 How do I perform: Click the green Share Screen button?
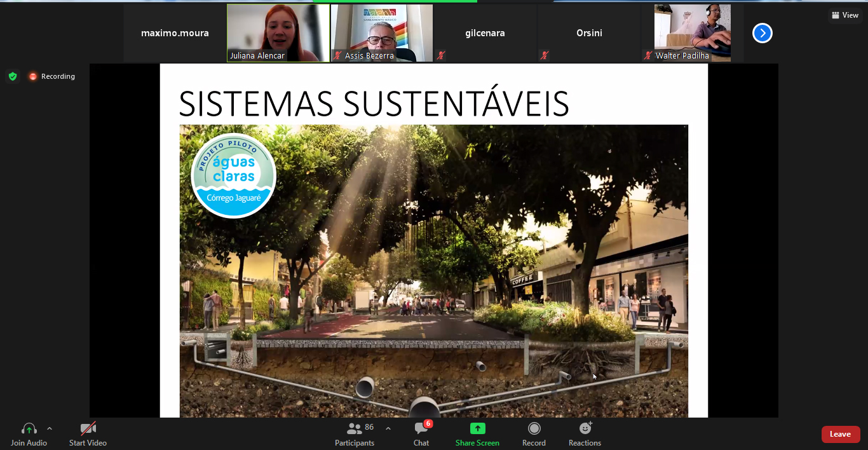(477, 429)
